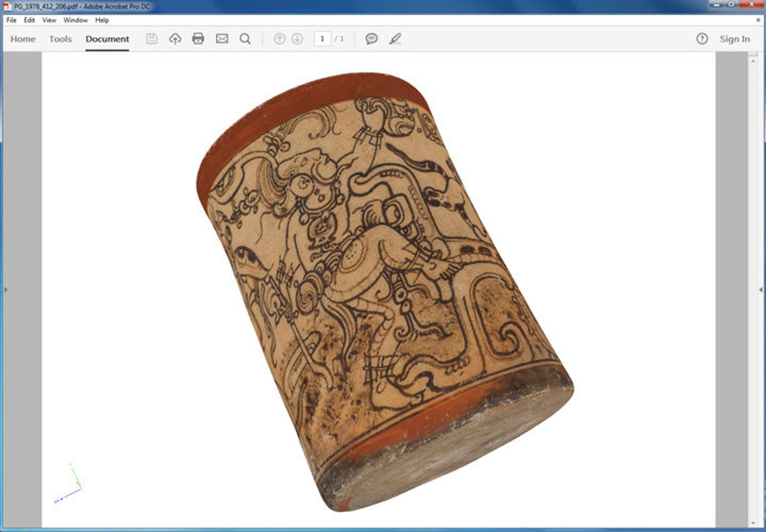Expand the left navigation pane arrow
This screenshot has height=532, width=766.
[5, 289]
